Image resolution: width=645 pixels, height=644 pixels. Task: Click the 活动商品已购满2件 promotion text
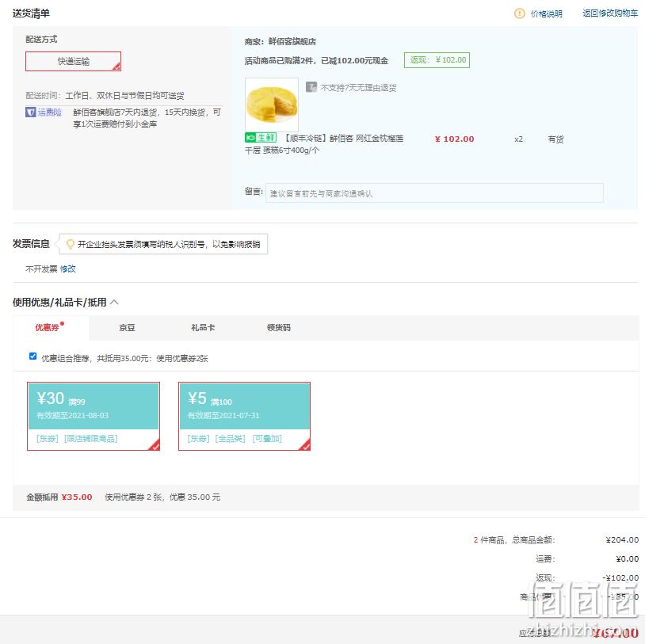click(316, 61)
